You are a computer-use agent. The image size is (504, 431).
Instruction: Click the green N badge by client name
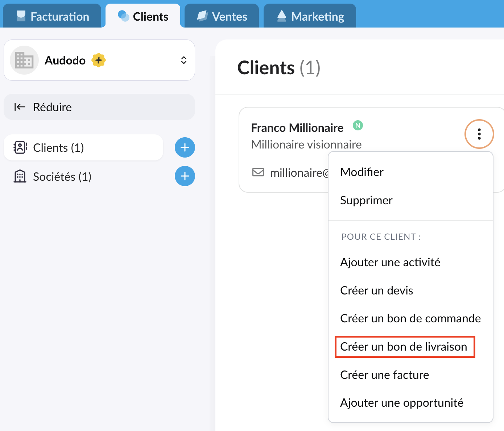tap(358, 126)
